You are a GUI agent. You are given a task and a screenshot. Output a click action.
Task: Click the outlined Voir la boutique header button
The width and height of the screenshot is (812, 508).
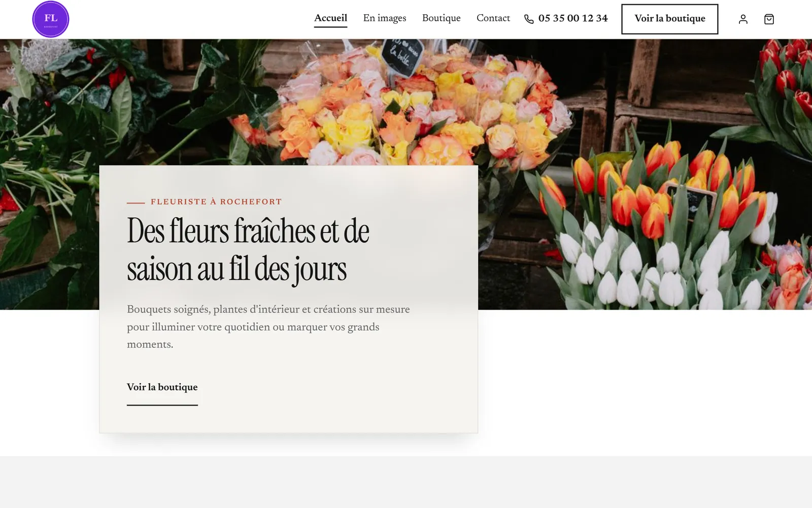pyautogui.click(x=670, y=19)
